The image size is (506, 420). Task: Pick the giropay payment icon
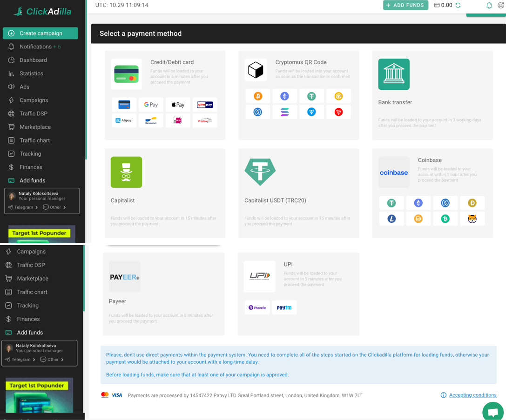pyautogui.click(x=205, y=105)
